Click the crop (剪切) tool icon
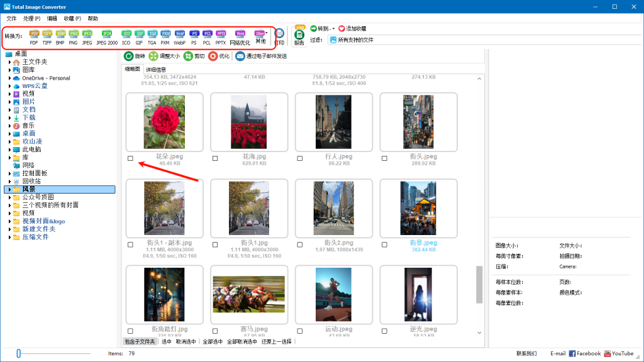The height and width of the screenshot is (362, 644). tap(188, 56)
